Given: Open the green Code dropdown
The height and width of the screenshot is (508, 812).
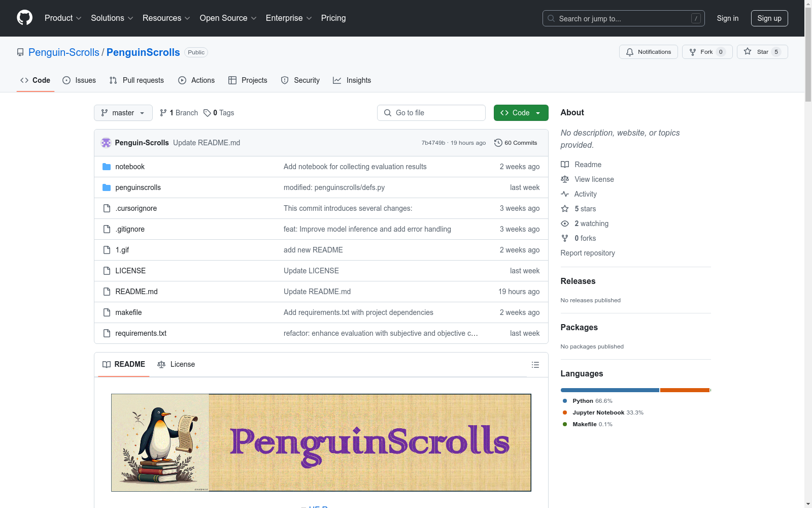Looking at the screenshot, I should point(521,113).
